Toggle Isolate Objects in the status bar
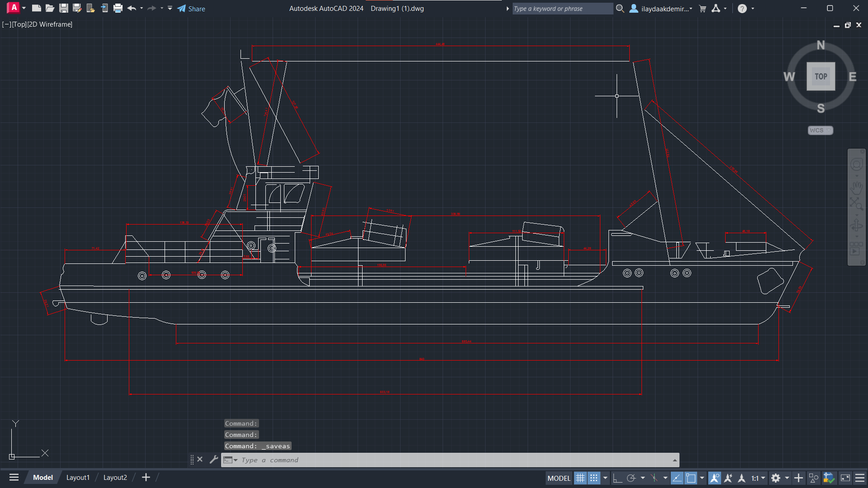 (x=813, y=478)
